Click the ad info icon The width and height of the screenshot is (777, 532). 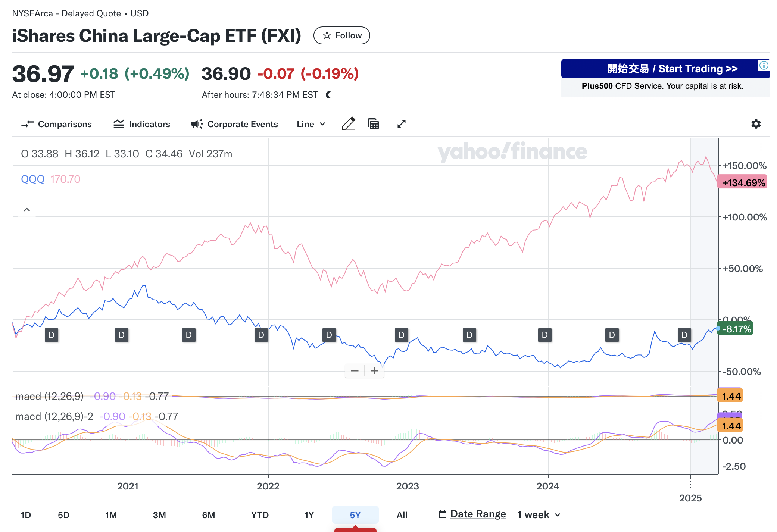[x=764, y=66]
